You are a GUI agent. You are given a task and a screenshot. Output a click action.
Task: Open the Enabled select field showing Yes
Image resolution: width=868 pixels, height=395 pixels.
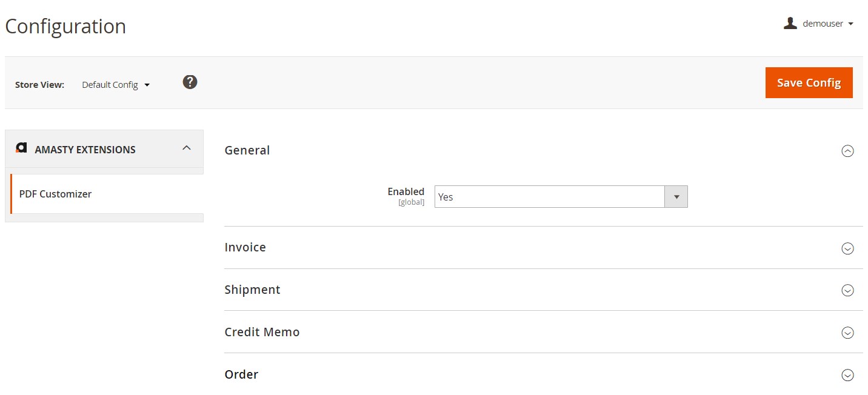click(x=549, y=197)
